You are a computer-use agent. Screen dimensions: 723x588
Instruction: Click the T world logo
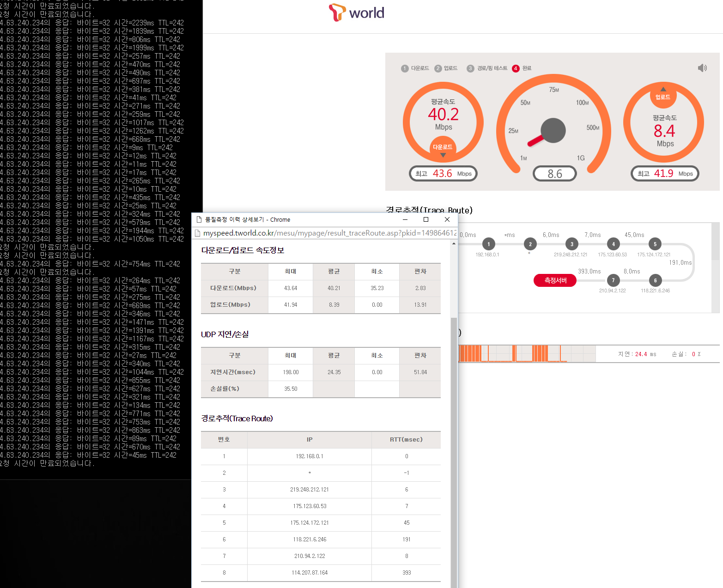pyautogui.click(x=356, y=12)
